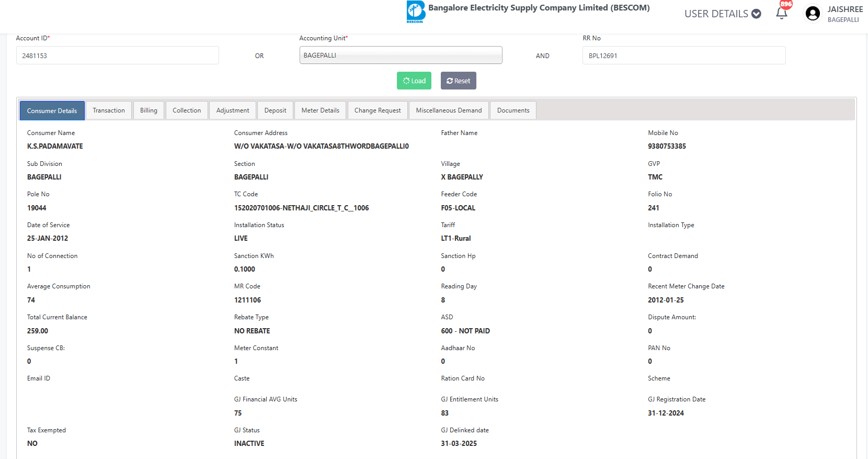Image resolution: width=868 pixels, height=459 pixels.
Task: Click GJ Delinked date 31-03-2025
Action: coord(459,443)
